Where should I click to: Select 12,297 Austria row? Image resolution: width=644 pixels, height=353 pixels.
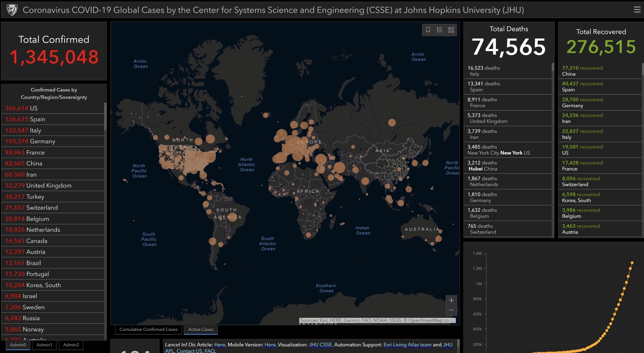[53, 252]
